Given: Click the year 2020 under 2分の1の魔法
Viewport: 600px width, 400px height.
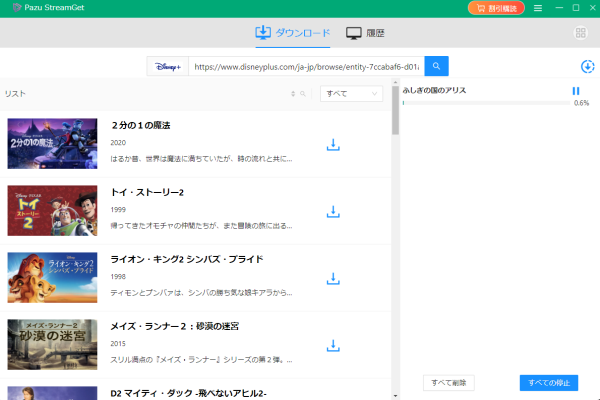Looking at the screenshot, I should tap(118, 142).
